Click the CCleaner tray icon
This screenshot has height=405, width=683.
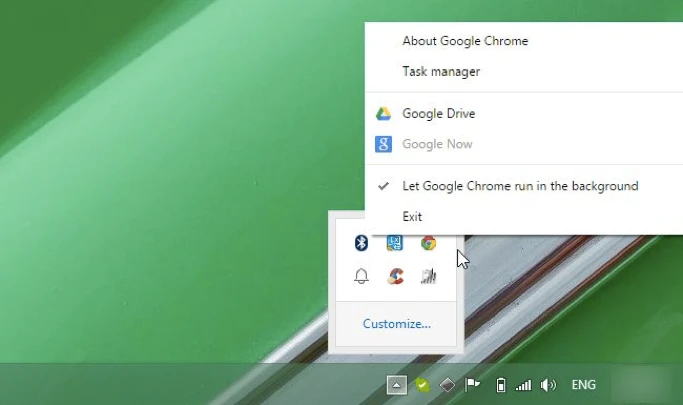[x=395, y=276]
